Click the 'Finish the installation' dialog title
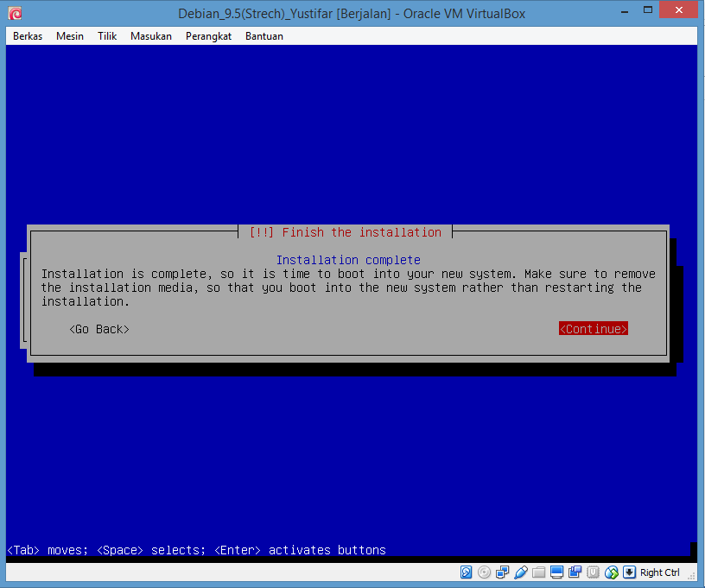This screenshot has width=705, height=588. pos(346,232)
